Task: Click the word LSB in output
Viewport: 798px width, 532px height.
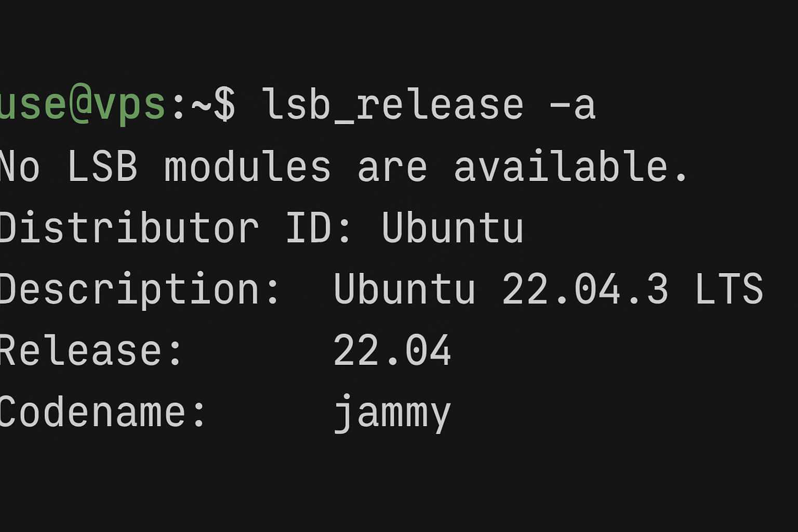Action: (x=102, y=167)
